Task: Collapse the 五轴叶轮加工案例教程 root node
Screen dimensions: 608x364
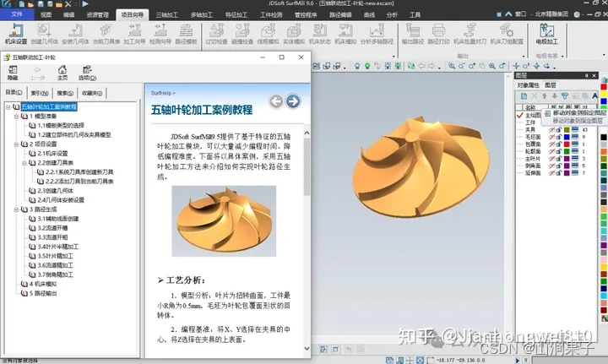Action: 8,107
